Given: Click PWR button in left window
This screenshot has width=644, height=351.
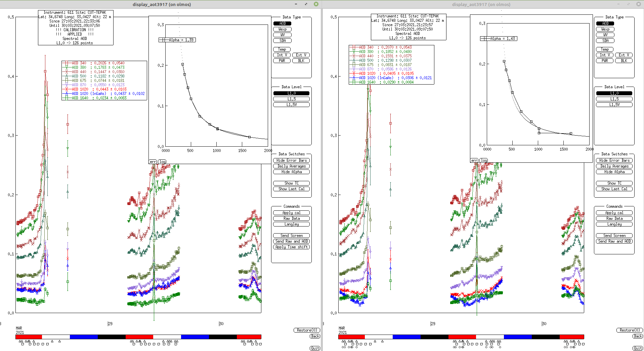Looking at the screenshot, I should click(x=282, y=61).
